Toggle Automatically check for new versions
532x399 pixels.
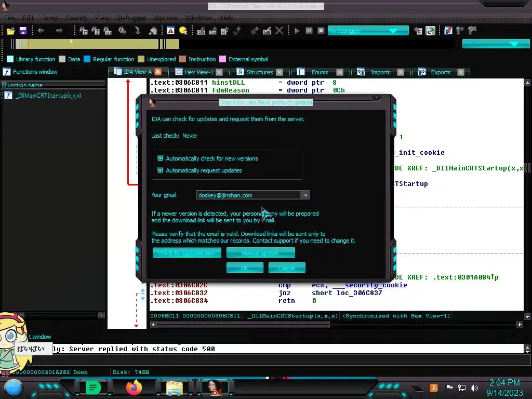(160, 158)
